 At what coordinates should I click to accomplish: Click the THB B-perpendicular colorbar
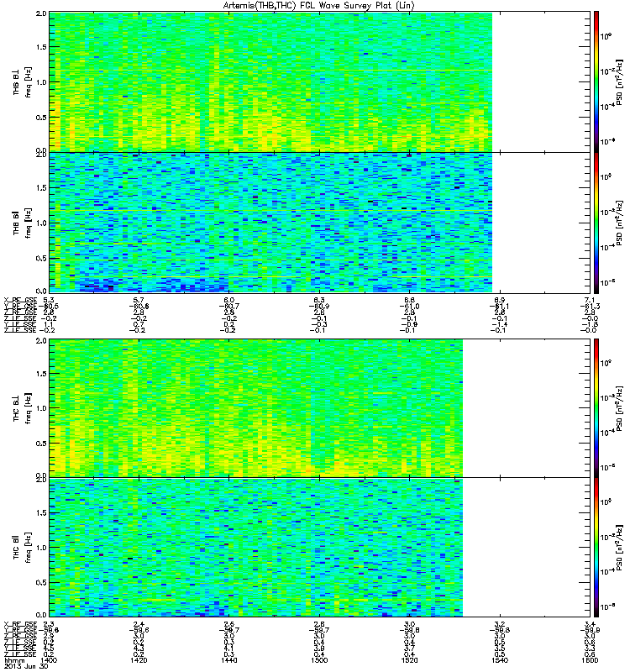[x=596, y=81]
